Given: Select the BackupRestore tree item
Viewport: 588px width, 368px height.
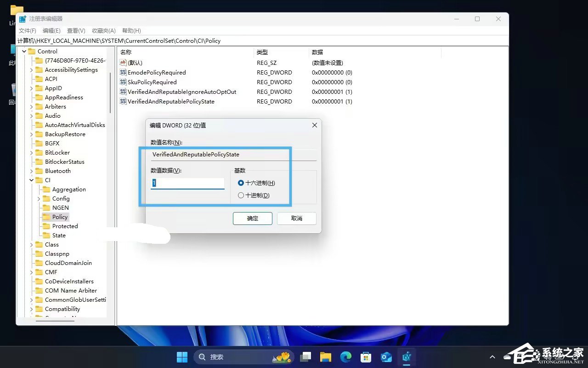Looking at the screenshot, I should [x=65, y=134].
